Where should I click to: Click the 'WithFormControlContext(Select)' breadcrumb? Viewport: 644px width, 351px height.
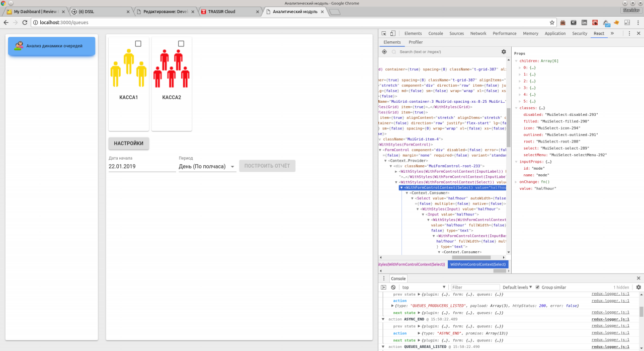point(478,264)
